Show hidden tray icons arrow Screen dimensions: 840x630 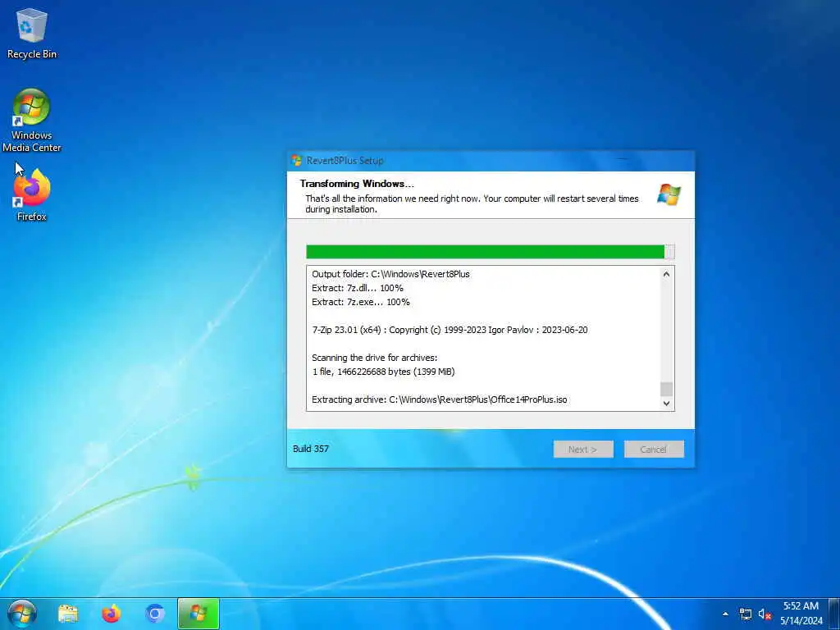point(725,614)
